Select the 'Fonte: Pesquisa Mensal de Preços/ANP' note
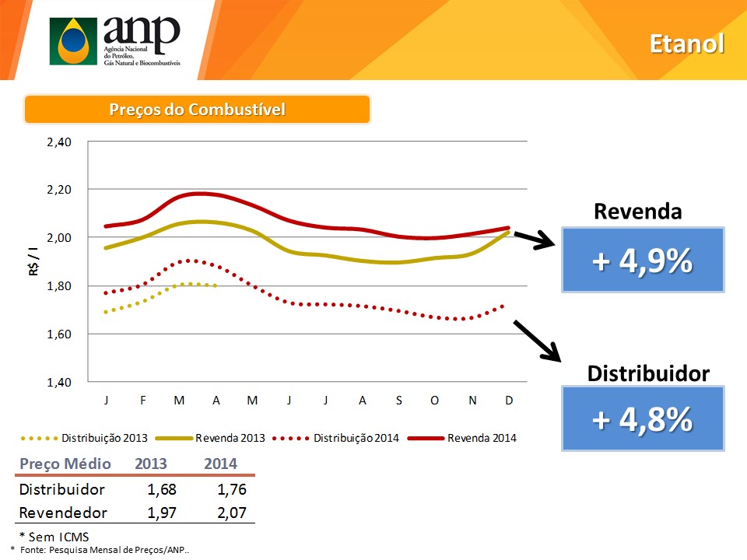The image size is (747, 560). [103, 550]
